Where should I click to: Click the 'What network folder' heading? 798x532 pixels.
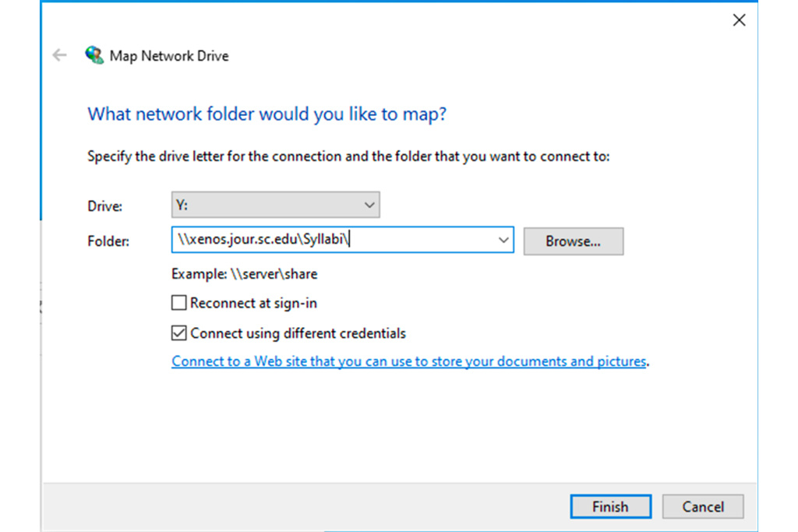click(x=267, y=115)
